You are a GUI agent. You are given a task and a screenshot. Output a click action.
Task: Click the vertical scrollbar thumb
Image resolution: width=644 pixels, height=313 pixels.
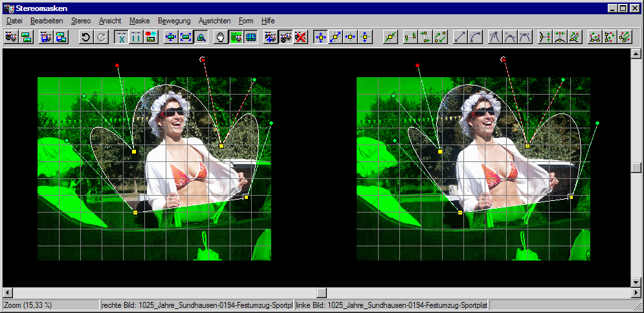636,168
